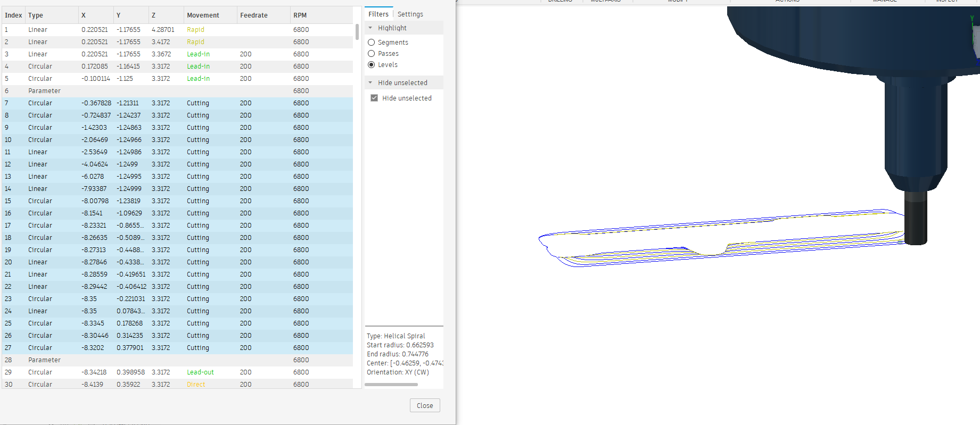Click the 'End radius: 0.744776' text
Viewport: 980px width, 425px height.
pos(398,354)
